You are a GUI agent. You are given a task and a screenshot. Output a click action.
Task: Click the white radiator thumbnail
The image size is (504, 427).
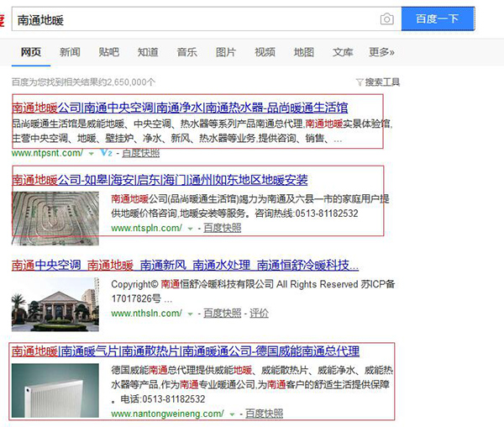pos(55,390)
